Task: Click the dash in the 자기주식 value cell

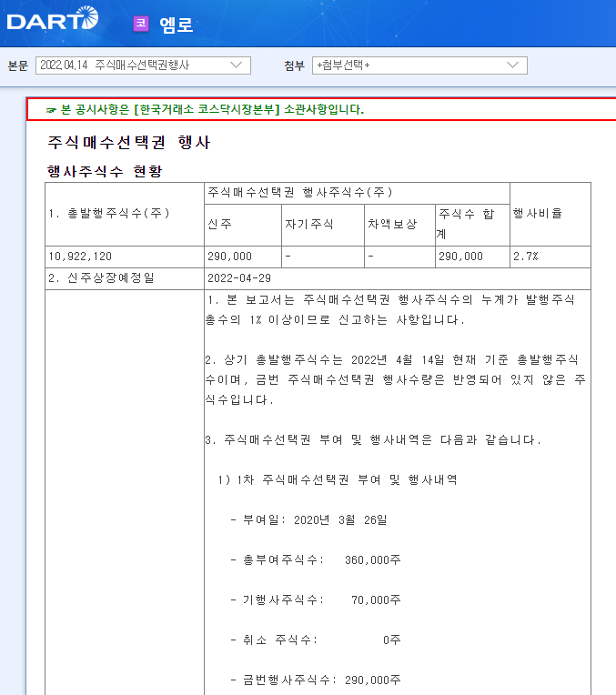Action: (288, 257)
